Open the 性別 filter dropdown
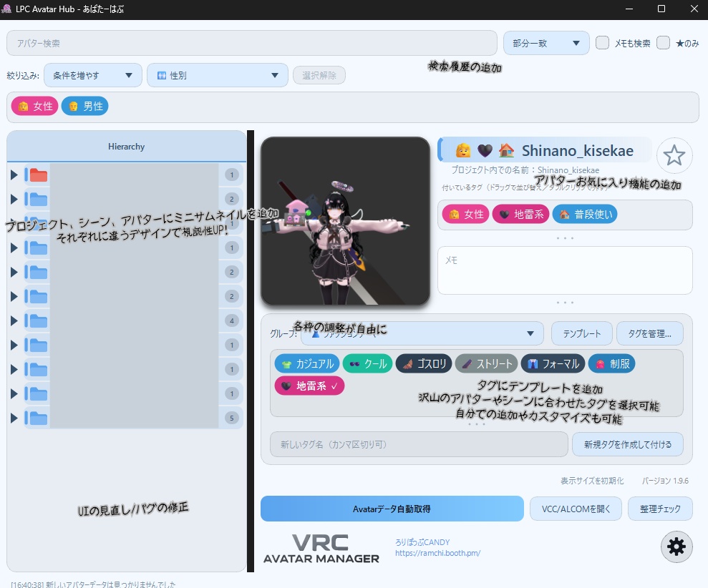This screenshot has height=588, width=708. click(x=218, y=75)
